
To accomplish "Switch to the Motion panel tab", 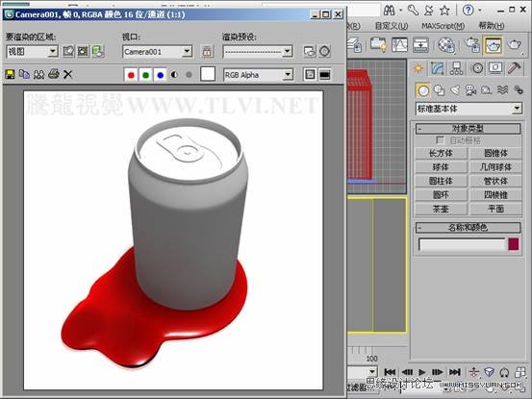I will click(477, 68).
